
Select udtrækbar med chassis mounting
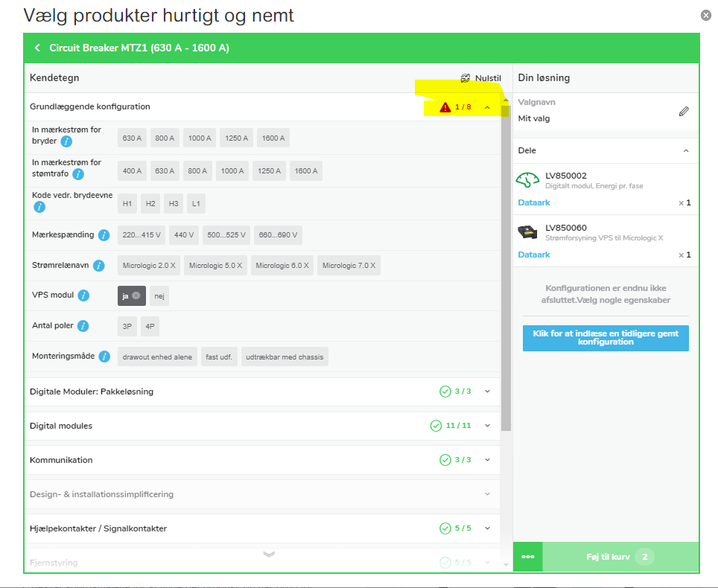285,357
